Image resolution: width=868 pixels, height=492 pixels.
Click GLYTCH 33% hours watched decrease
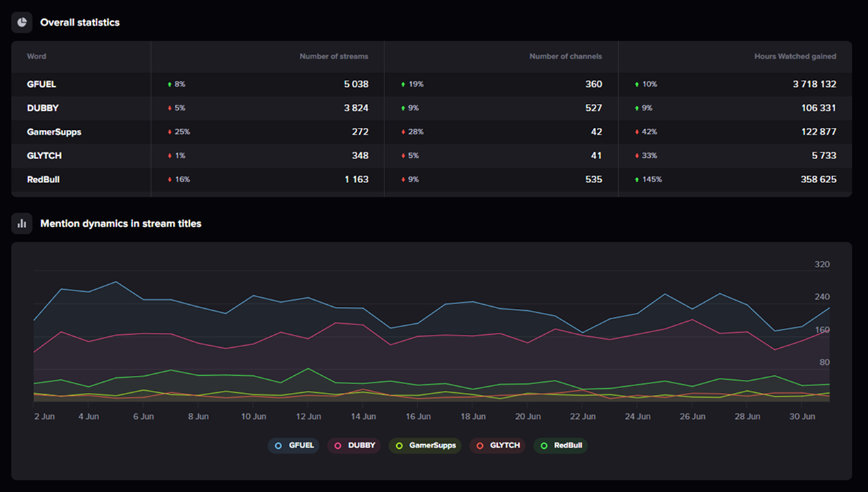[646, 156]
